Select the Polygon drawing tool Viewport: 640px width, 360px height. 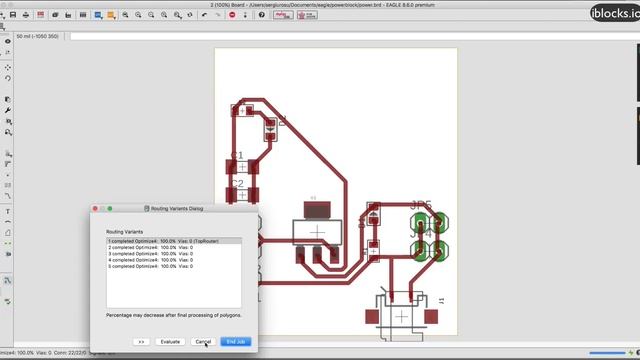pos(8,233)
